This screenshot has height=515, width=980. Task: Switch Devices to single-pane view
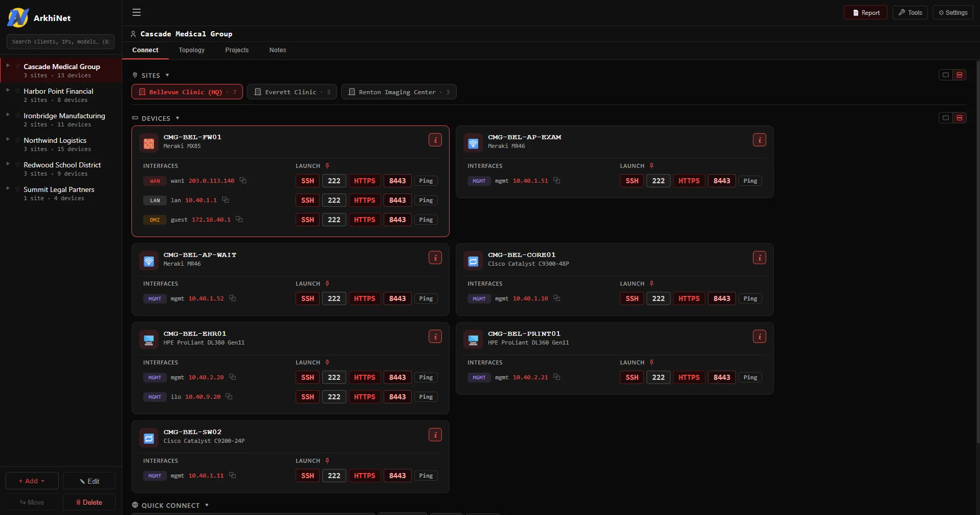(946, 118)
